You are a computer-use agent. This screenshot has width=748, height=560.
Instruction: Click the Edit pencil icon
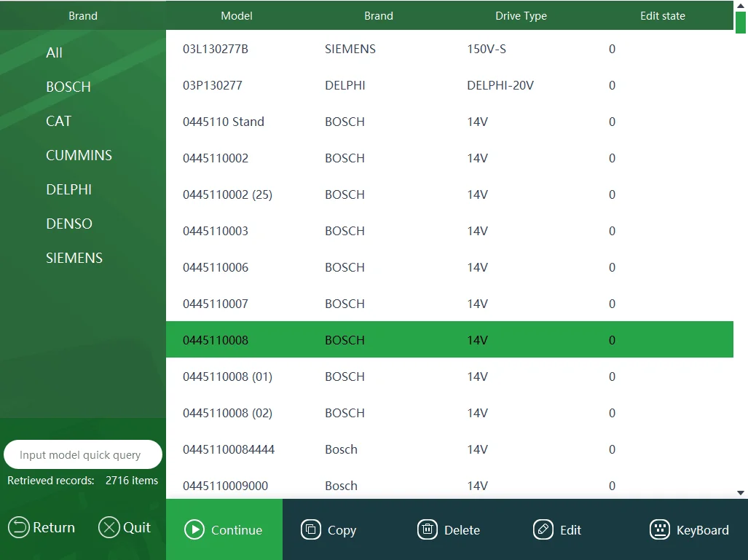tap(543, 529)
